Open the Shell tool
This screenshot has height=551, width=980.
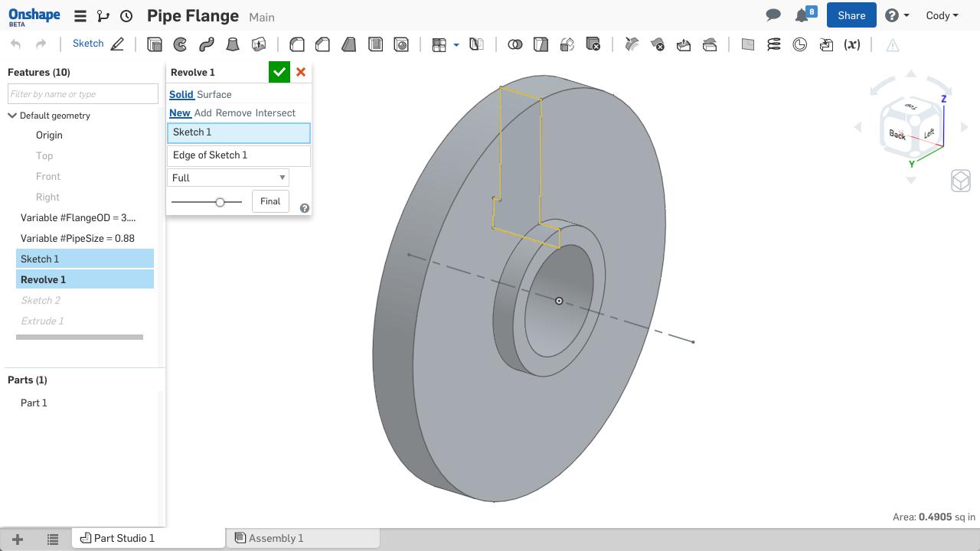point(376,44)
